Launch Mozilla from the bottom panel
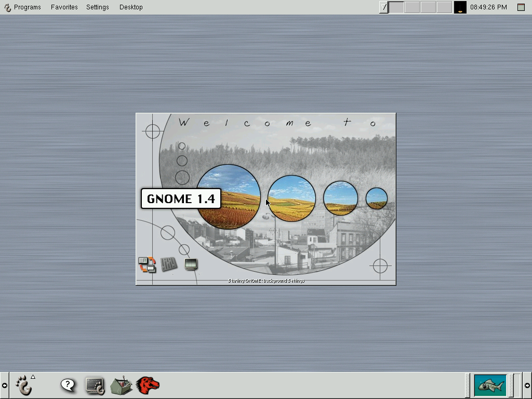Viewport: 532px width, 399px height. coord(148,385)
